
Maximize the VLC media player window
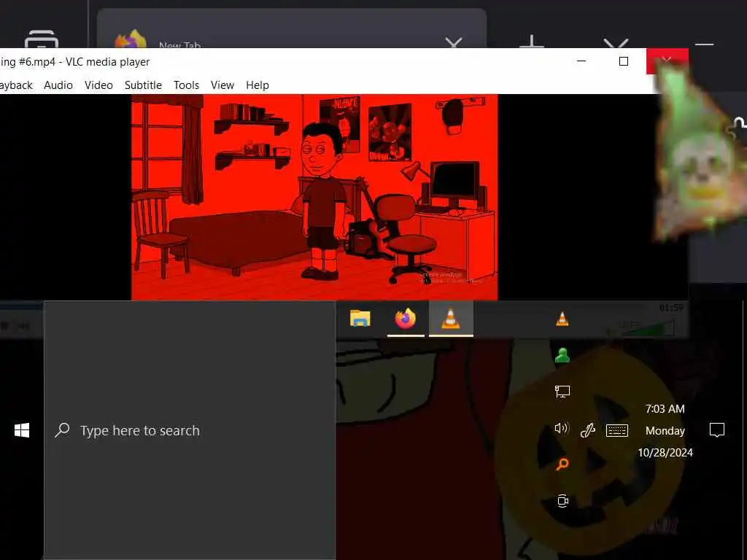[x=623, y=61]
